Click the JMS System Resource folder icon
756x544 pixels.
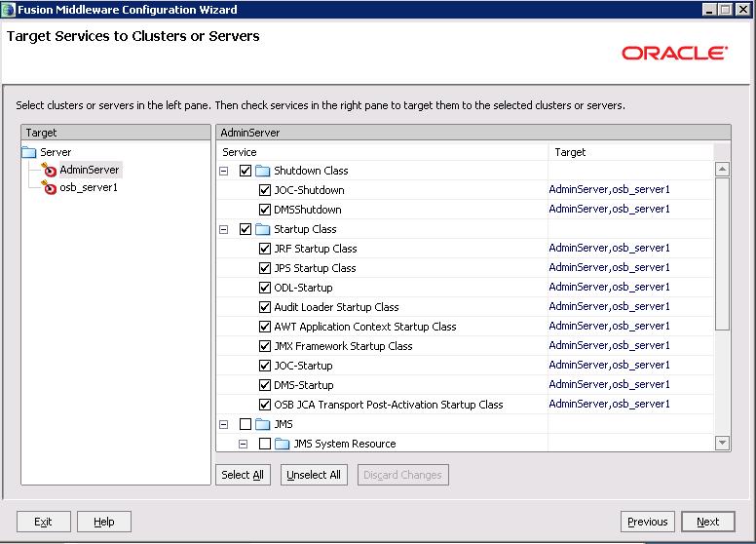[283, 444]
